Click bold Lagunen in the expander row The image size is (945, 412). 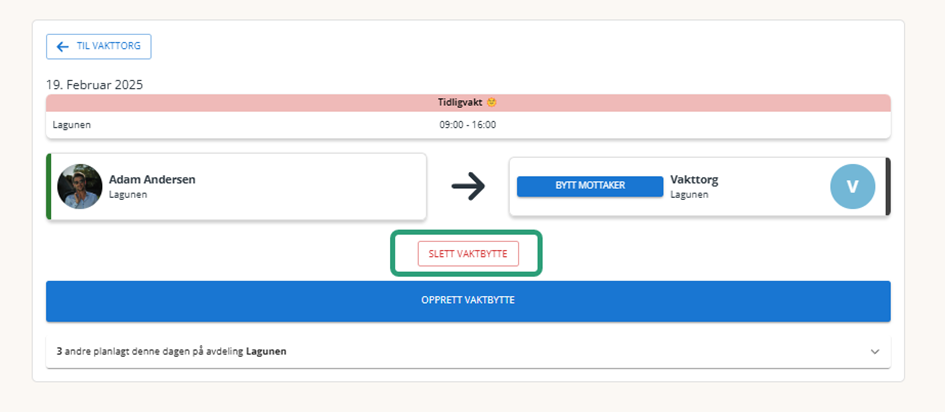click(x=266, y=352)
